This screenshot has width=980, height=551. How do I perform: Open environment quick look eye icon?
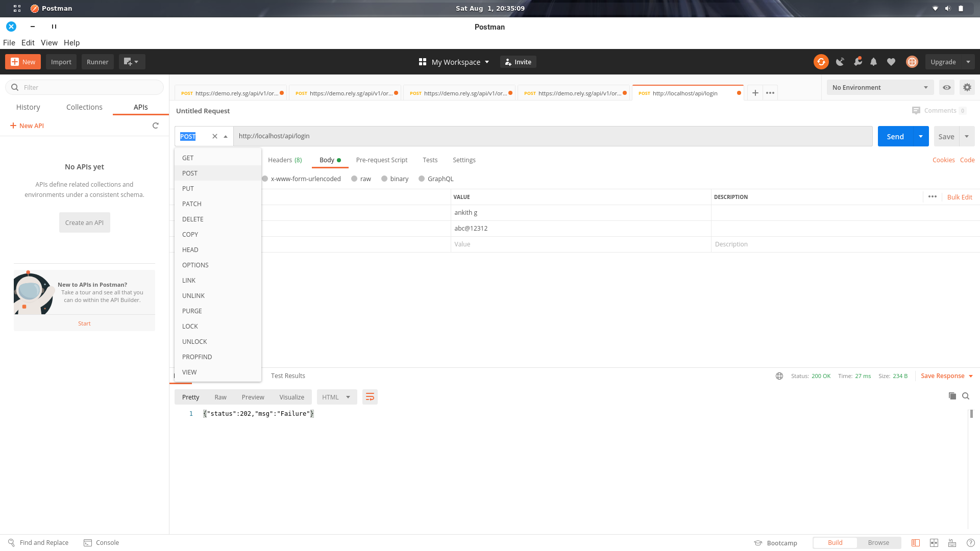point(947,87)
